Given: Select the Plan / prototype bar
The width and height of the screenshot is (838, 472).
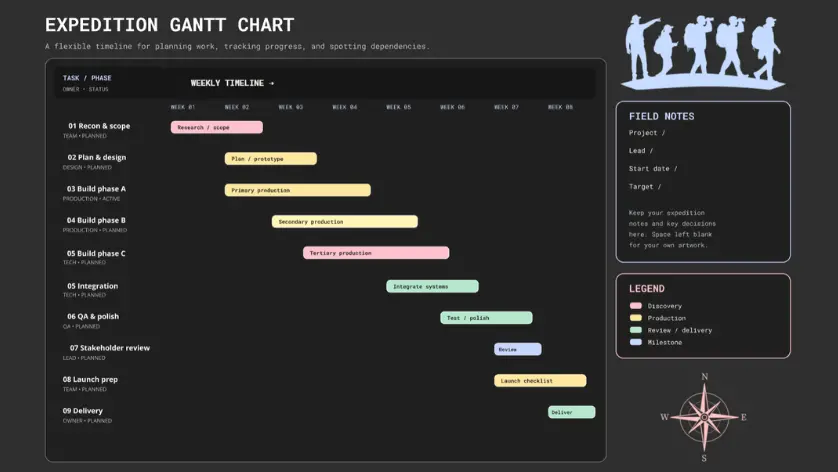Looking at the screenshot, I should pyautogui.click(x=270, y=159).
